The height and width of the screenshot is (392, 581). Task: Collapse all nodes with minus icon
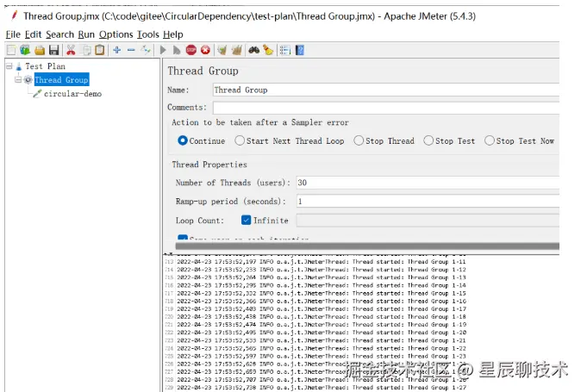click(131, 50)
